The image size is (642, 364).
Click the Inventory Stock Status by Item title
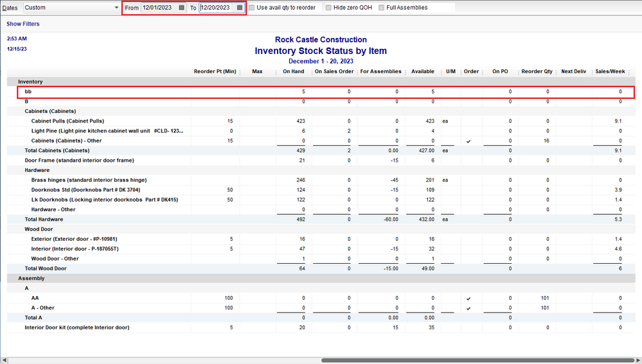[x=321, y=51]
